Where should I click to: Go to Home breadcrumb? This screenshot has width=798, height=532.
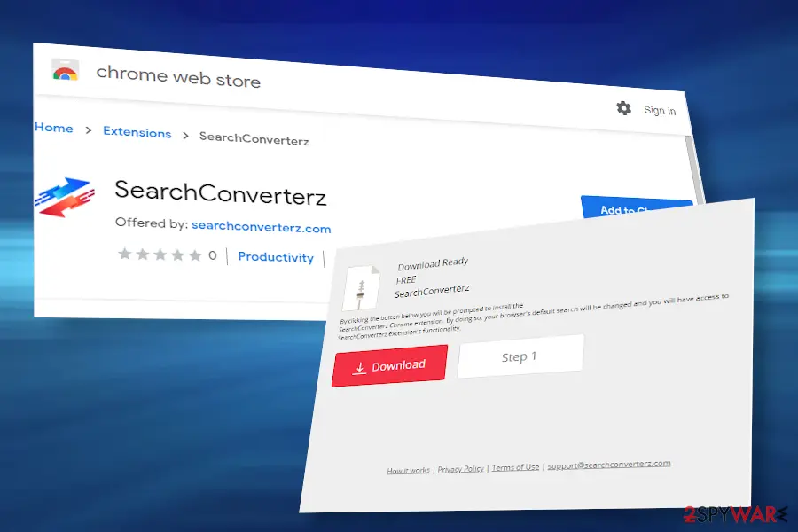54,128
